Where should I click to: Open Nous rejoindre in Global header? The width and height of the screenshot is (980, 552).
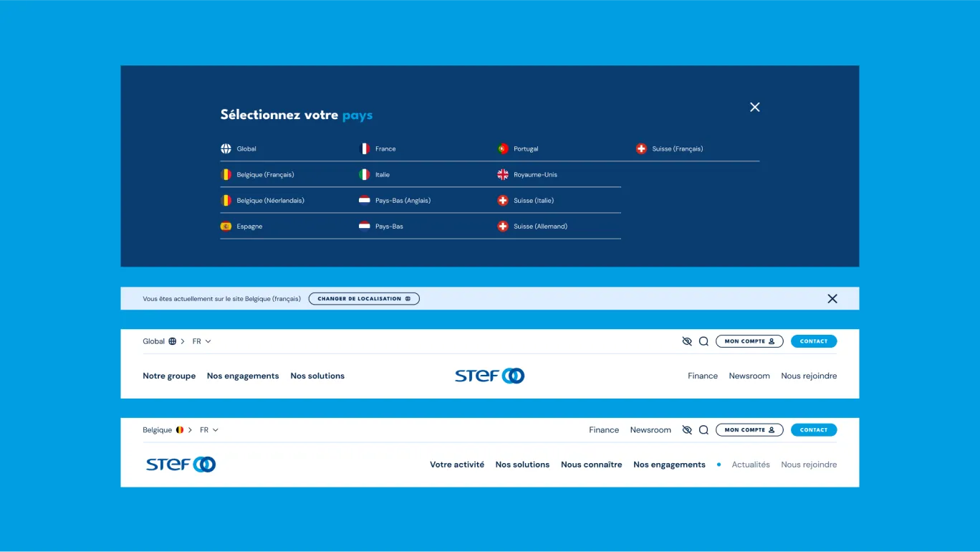click(809, 376)
